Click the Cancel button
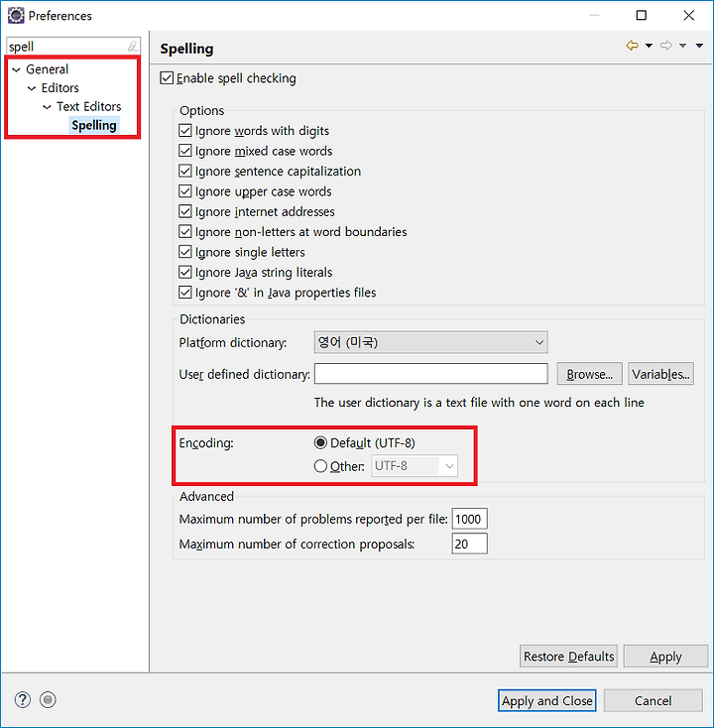This screenshot has height=728, width=714. (x=653, y=700)
